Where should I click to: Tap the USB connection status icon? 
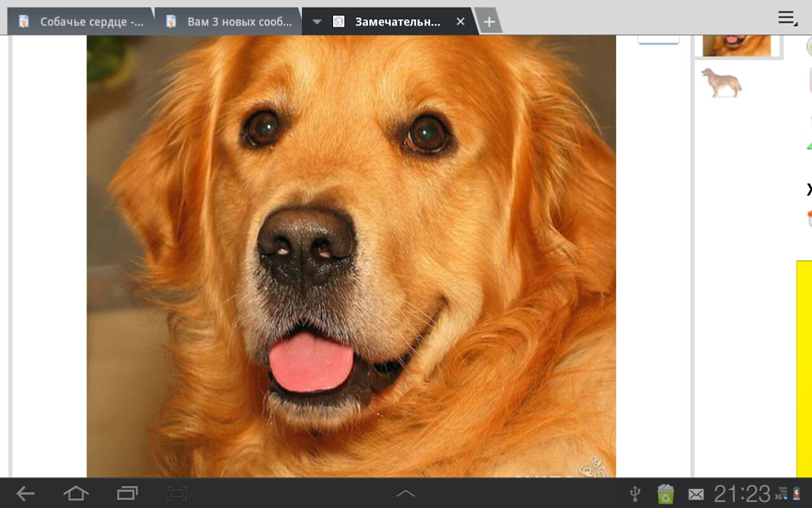pos(634,493)
